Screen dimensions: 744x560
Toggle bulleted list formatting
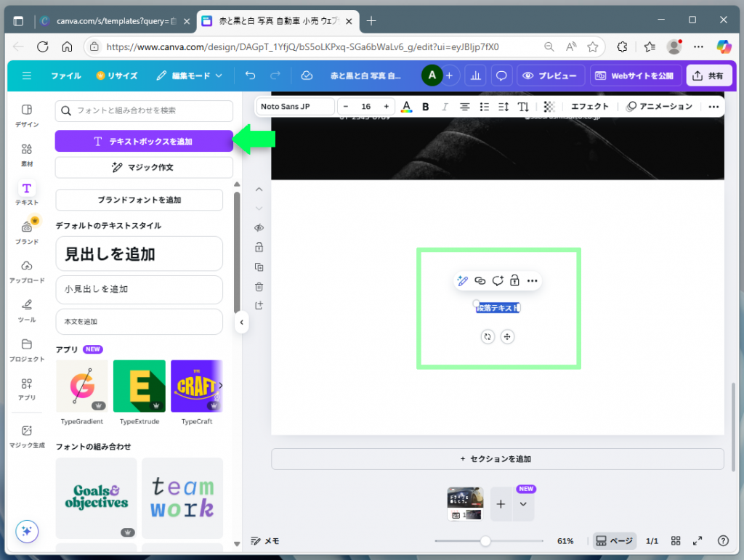click(x=483, y=106)
